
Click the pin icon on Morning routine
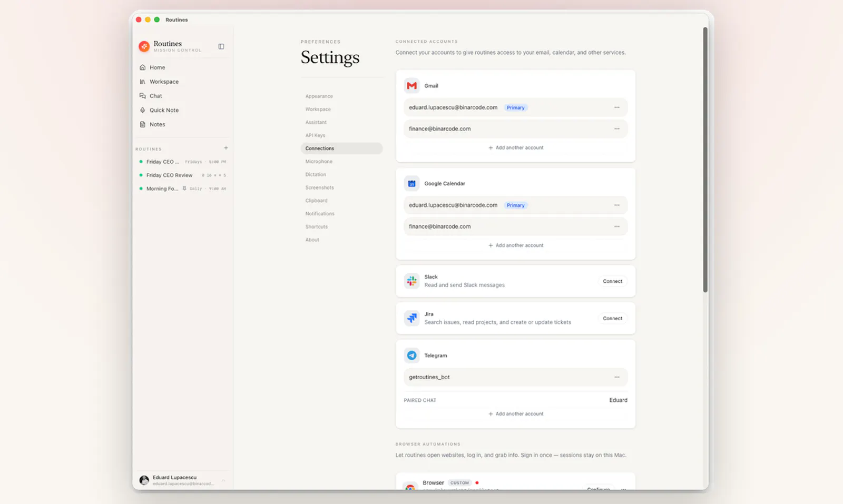184,188
